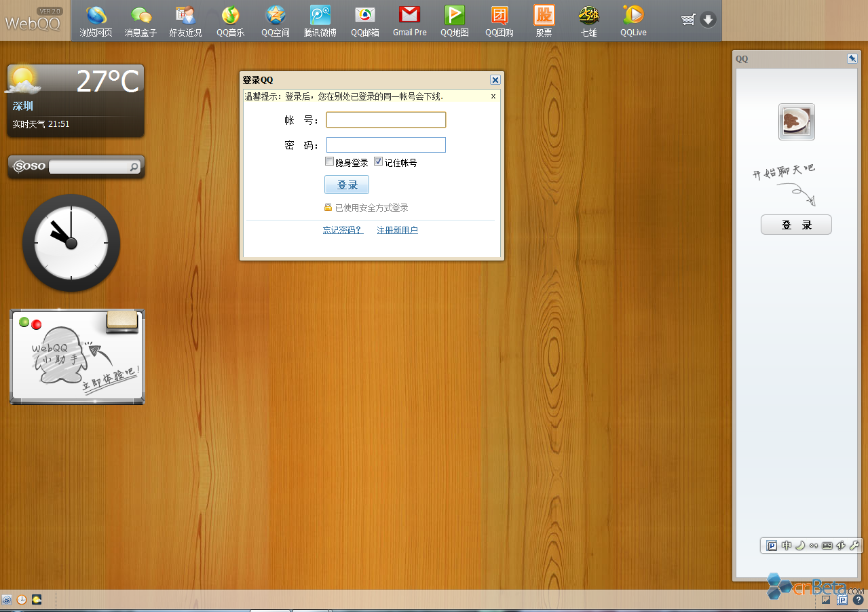Toggle the pin icon on the QQ panel
868x612 pixels.
[x=852, y=59]
